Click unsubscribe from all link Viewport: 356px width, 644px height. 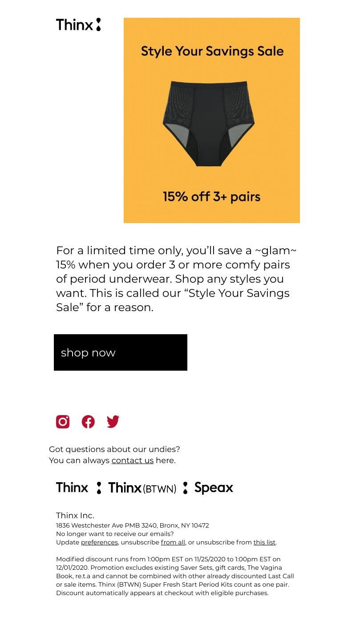click(x=173, y=542)
